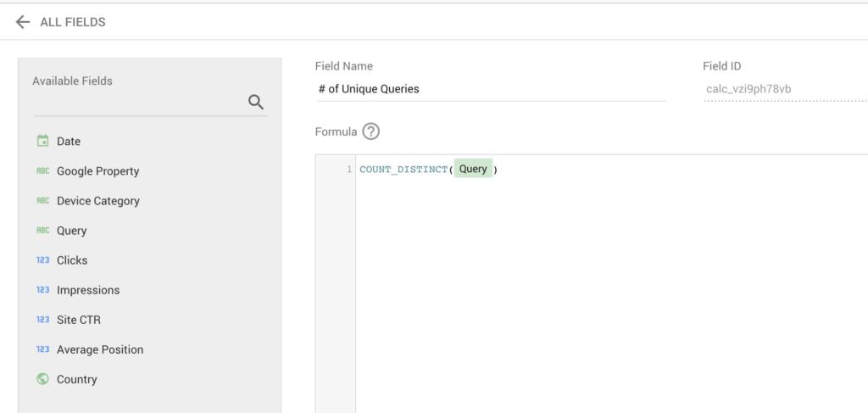
Task: Open the Available Fields search icon
Action: click(256, 103)
